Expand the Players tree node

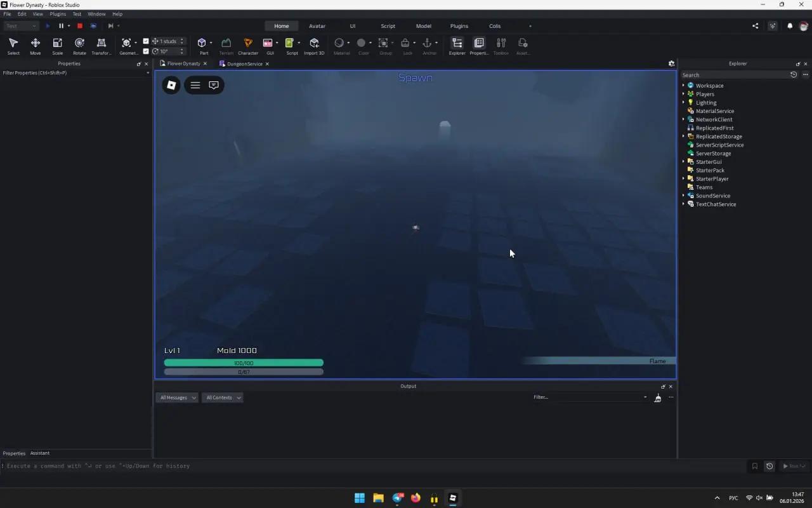(684, 94)
